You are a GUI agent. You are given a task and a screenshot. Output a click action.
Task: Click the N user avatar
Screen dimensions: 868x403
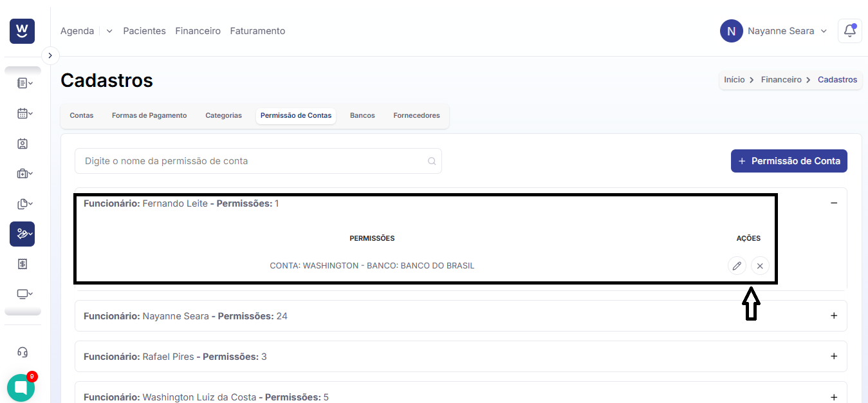click(x=732, y=31)
